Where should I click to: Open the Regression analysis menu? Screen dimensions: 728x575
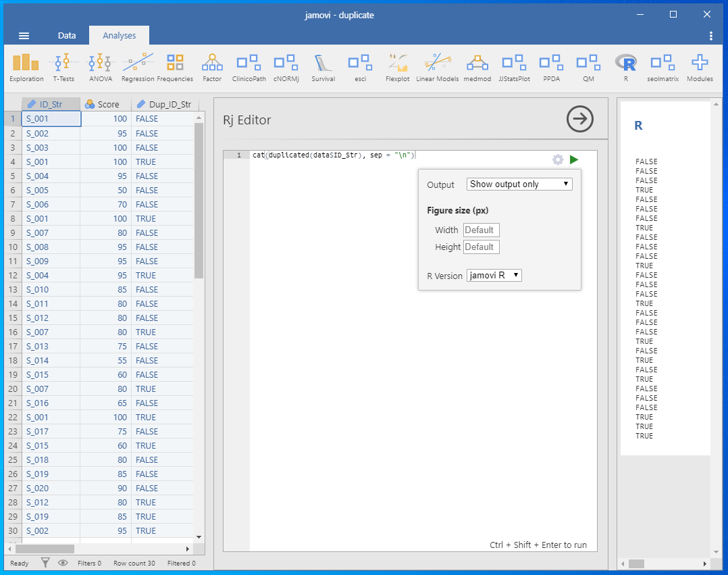pyautogui.click(x=138, y=68)
